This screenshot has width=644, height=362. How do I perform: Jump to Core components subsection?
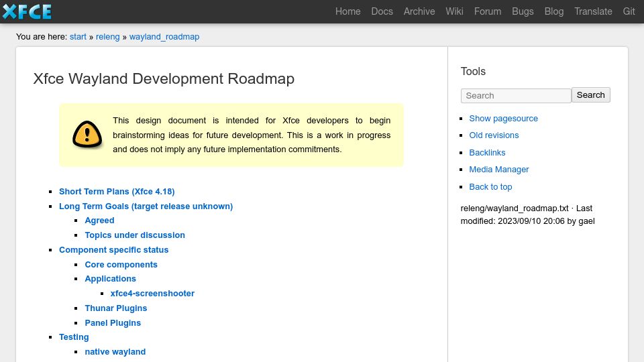pyautogui.click(x=121, y=264)
